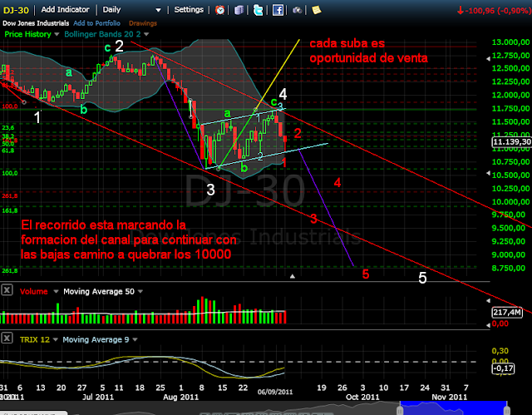This screenshot has height=415, width=532.
Task: Click the price change -100,96 (-0,90%)
Action: (494, 11)
